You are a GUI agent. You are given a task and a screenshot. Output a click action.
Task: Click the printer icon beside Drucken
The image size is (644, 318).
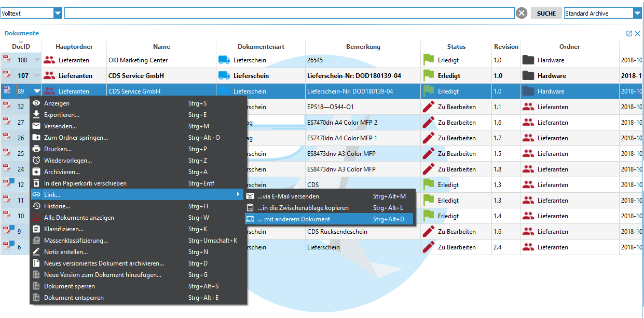[36, 149]
